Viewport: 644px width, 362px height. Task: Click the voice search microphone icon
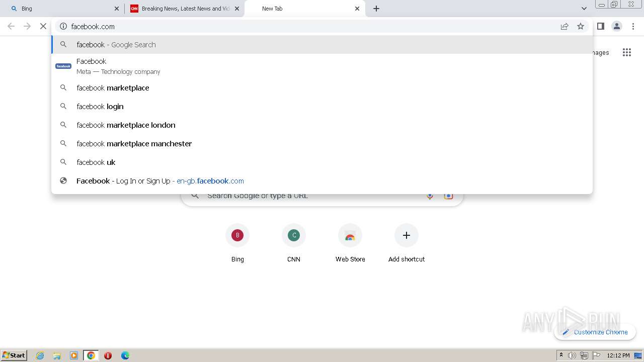click(x=430, y=196)
